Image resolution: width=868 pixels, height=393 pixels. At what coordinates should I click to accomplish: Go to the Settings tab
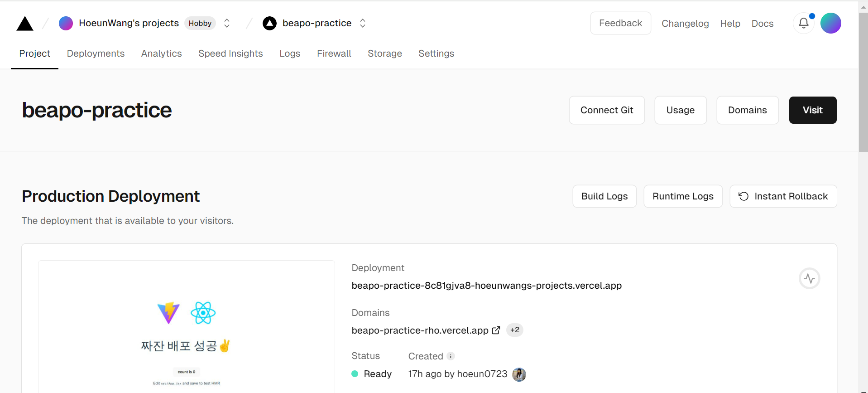point(436,53)
